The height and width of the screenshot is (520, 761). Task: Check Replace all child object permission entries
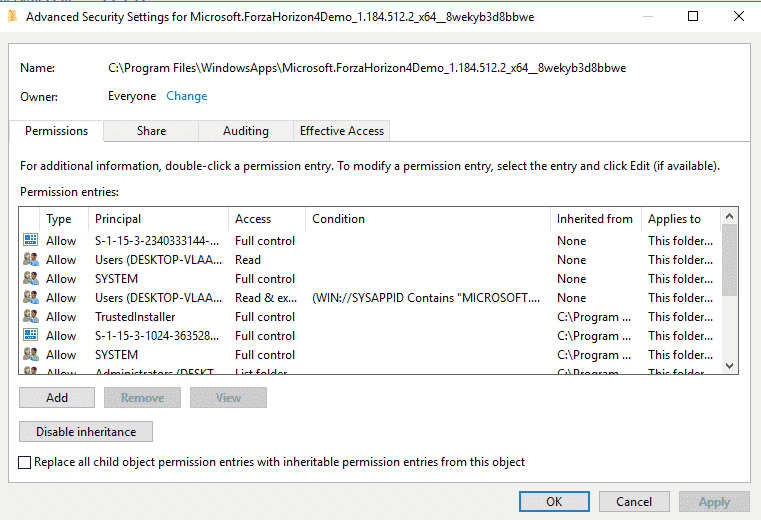coord(24,462)
